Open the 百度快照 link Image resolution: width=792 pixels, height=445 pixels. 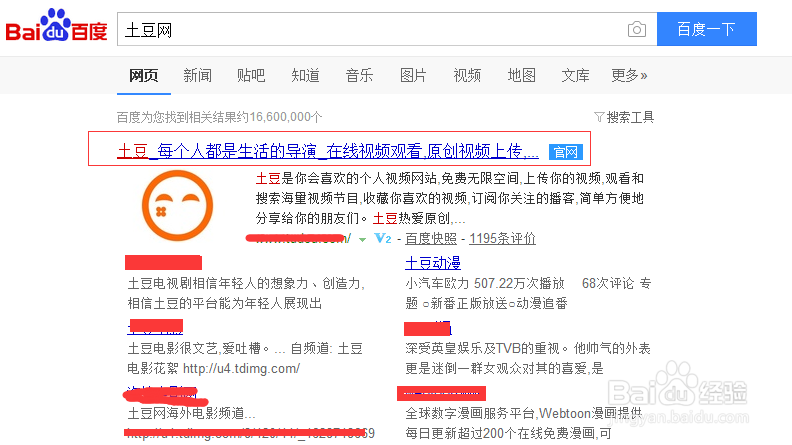431,238
